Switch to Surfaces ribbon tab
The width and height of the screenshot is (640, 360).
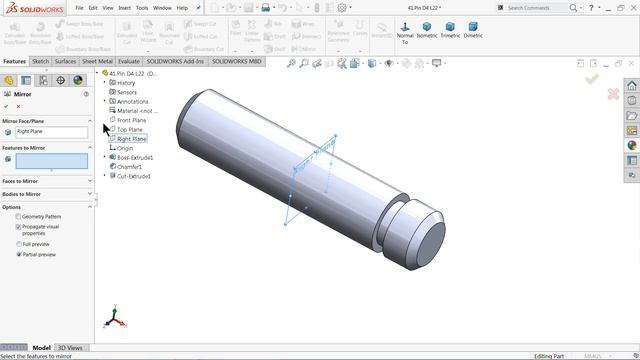pos(65,61)
